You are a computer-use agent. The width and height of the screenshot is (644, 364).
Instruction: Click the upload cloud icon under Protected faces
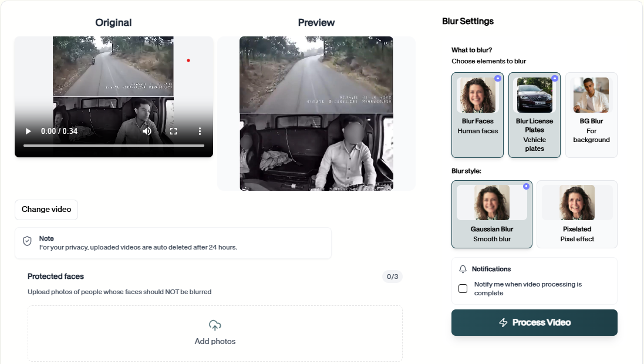[x=215, y=325]
